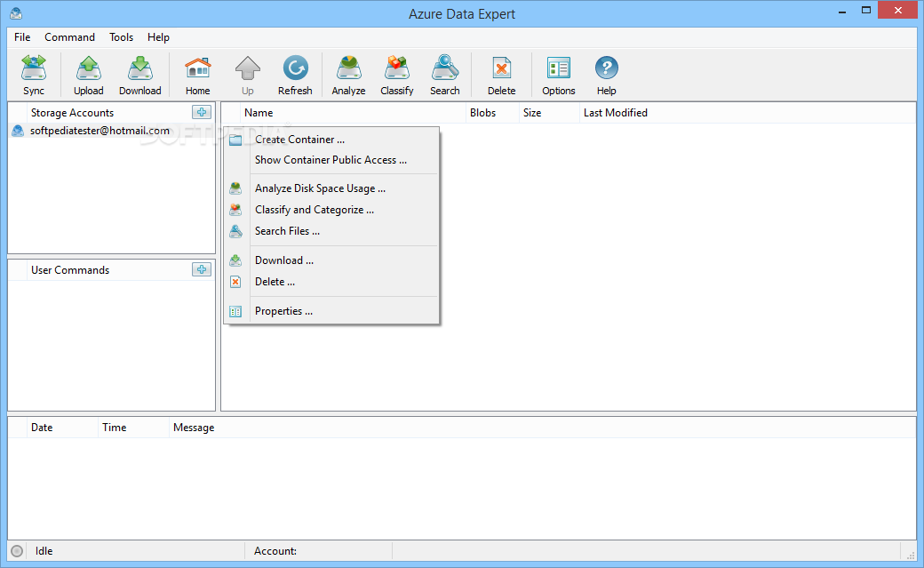Minimize the Azure Data Expert window
The width and height of the screenshot is (924, 568).
842,12
